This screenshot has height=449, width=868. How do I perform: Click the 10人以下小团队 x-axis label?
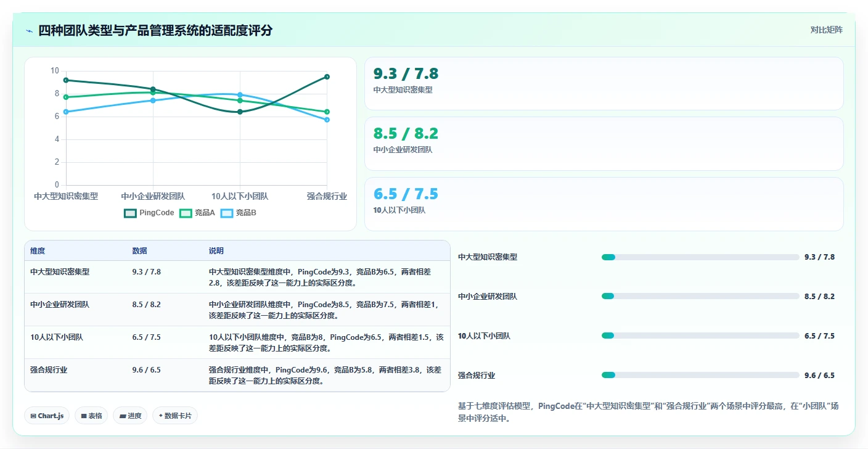240,196
